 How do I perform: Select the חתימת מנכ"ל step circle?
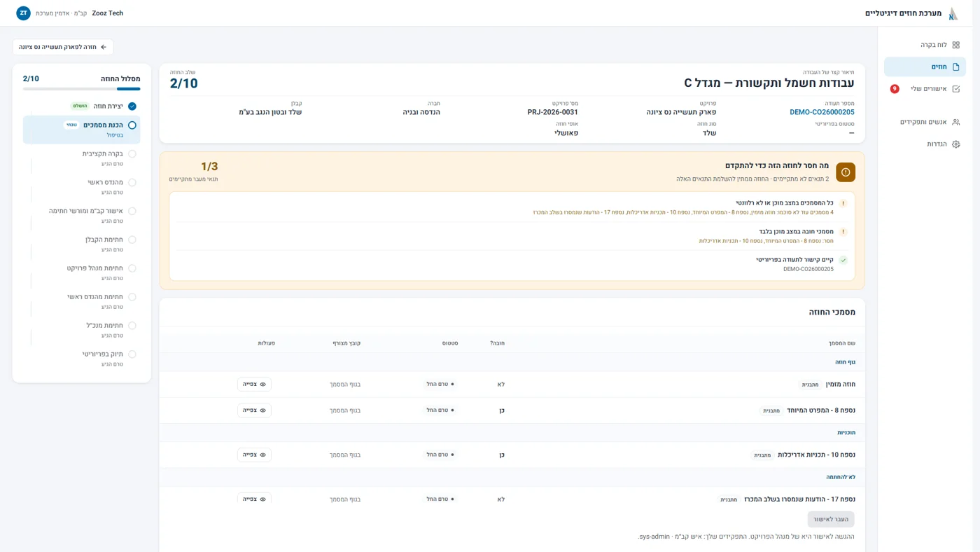tap(132, 326)
